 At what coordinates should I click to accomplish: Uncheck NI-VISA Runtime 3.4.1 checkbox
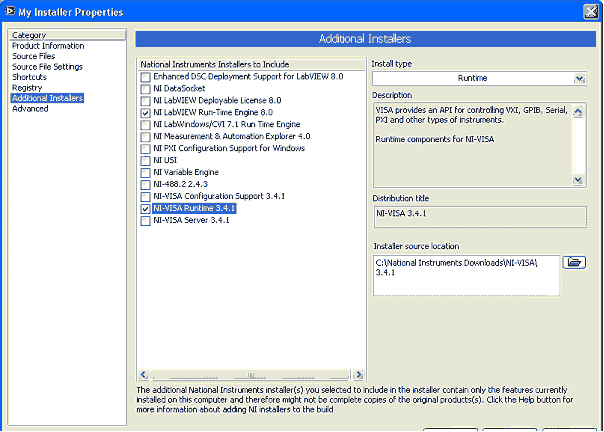click(x=145, y=209)
